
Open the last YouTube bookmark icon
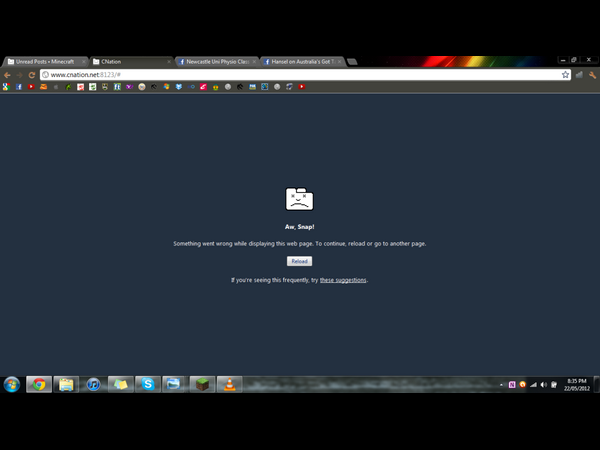pyautogui.click(x=302, y=87)
